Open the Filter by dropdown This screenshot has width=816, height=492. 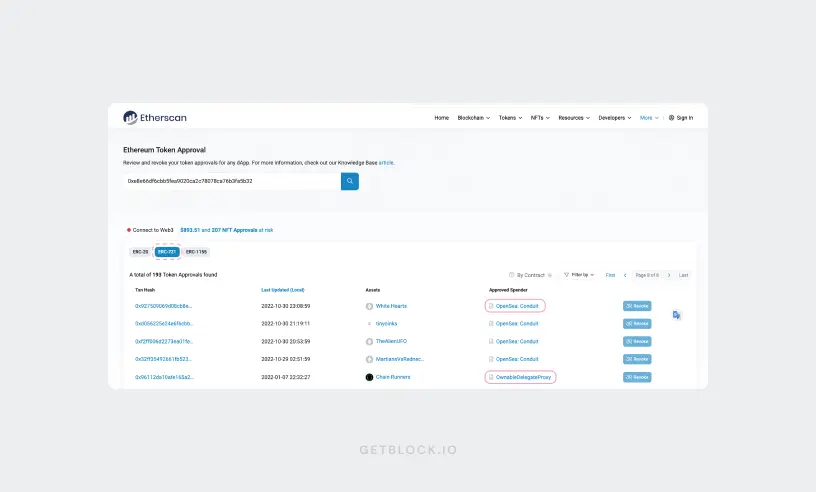click(x=579, y=275)
